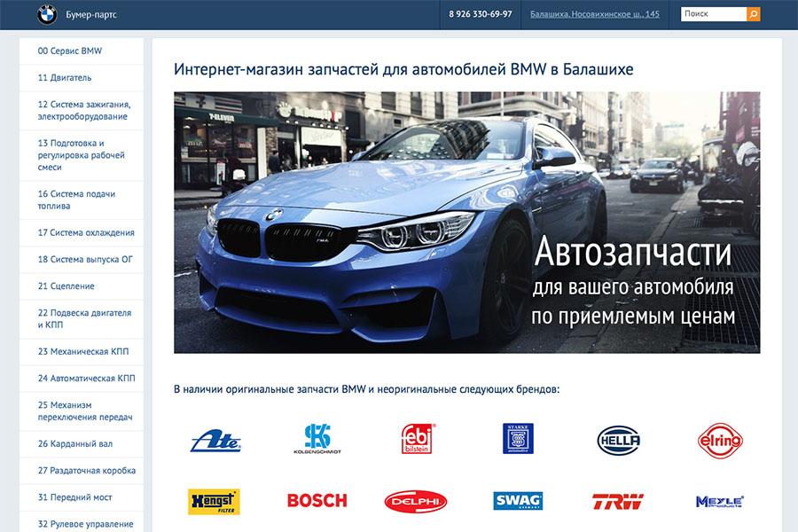Click the Hengst Filter logo
The image size is (798, 532).
coord(214,501)
